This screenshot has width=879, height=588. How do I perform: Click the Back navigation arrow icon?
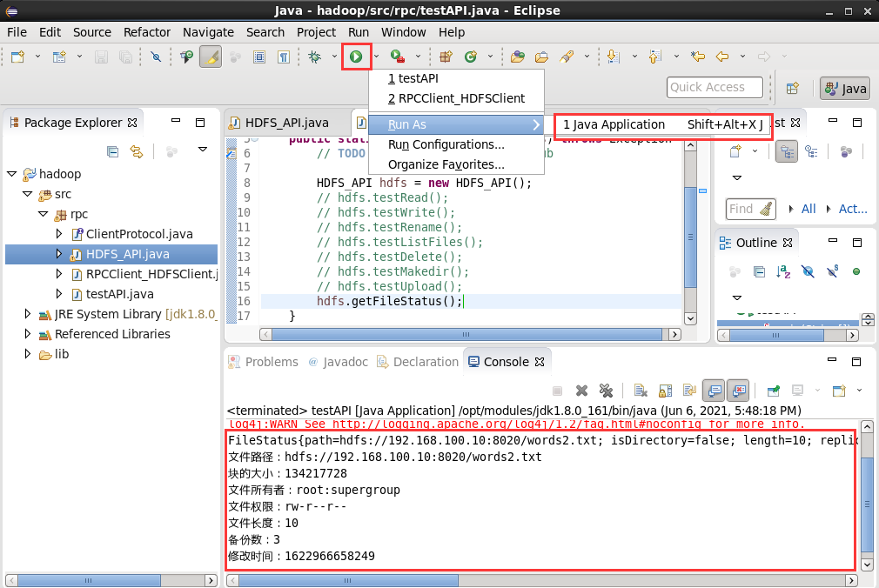722,57
